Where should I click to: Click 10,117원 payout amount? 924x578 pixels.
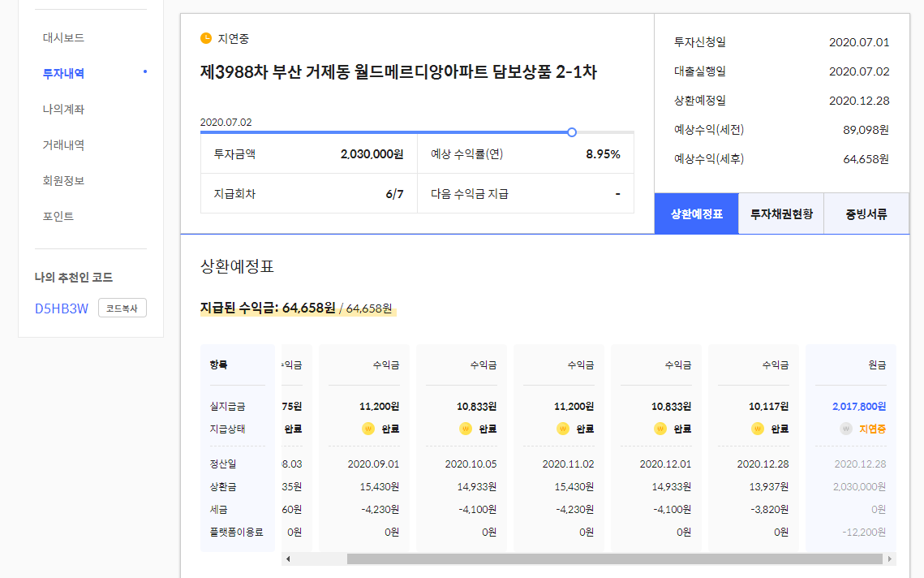coord(768,407)
